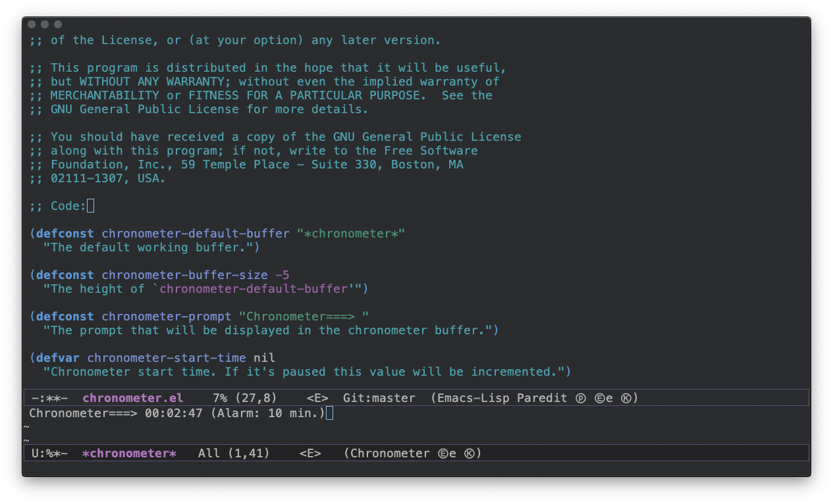Click the Chronometer===> prompt in lower buffer
Viewport: 833px width, 504px height.
pyautogui.click(x=83, y=413)
